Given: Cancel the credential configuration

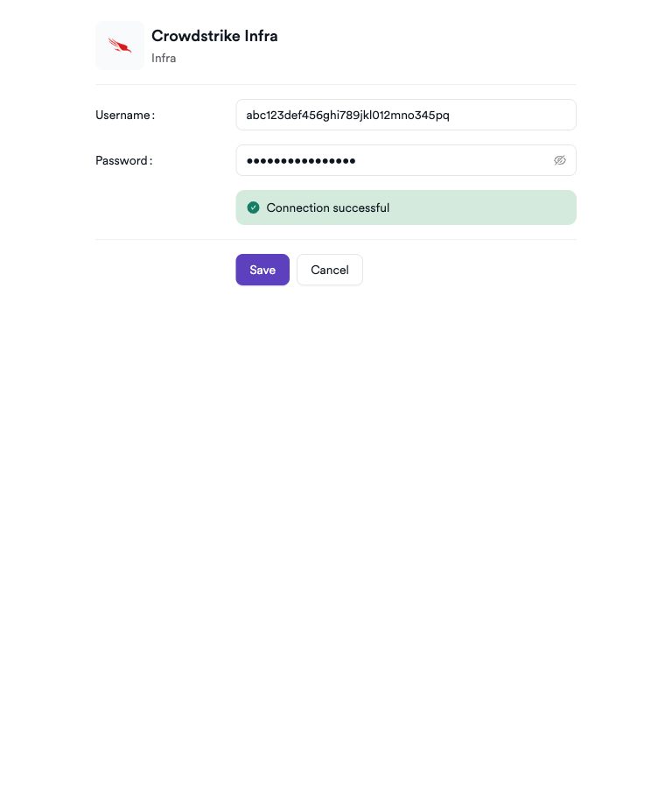Looking at the screenshot, I should (330, 270).
